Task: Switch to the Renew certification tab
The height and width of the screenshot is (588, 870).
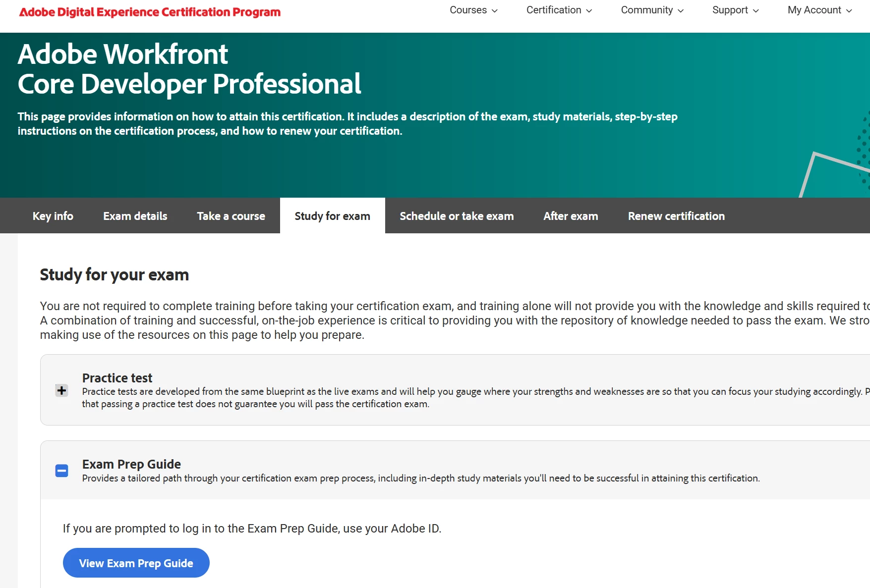Action: click(x=676, y=216)
